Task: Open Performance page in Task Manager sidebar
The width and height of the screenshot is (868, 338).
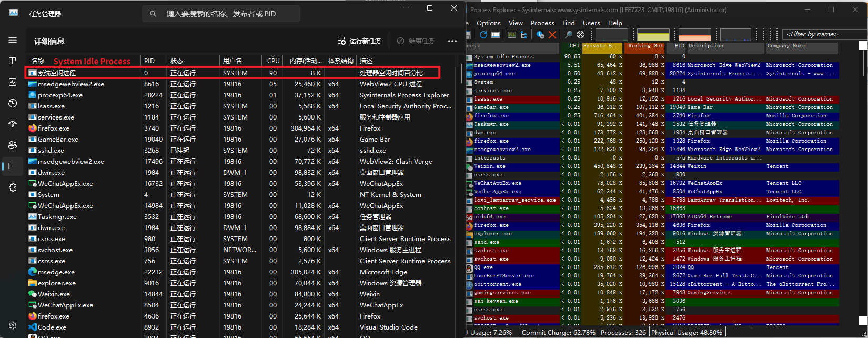Action: click(x=13, y=82)
